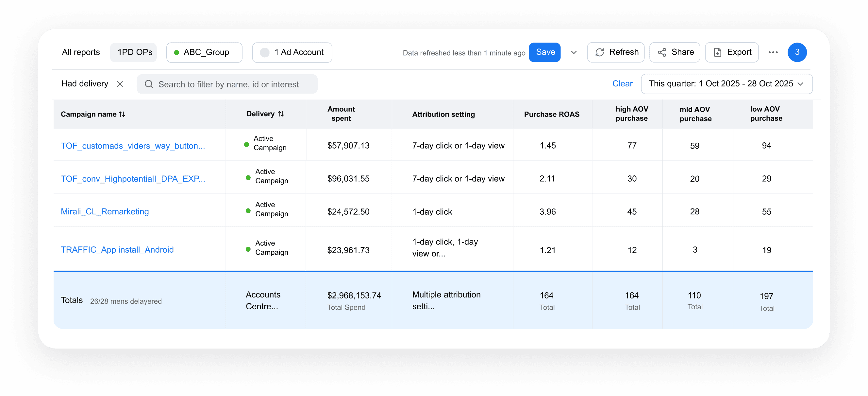Click the blue notification badge showing 3

pyautogui.click(x=797, y=52)
